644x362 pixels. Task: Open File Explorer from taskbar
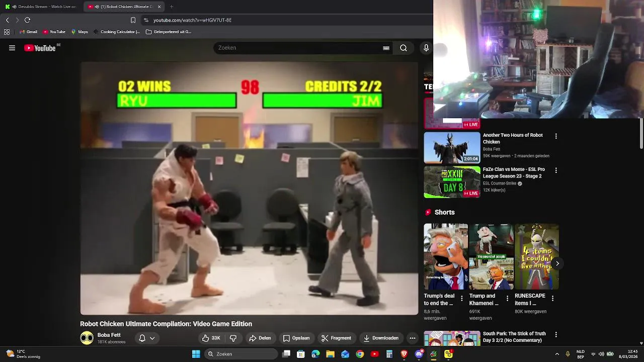pos(330,354)
